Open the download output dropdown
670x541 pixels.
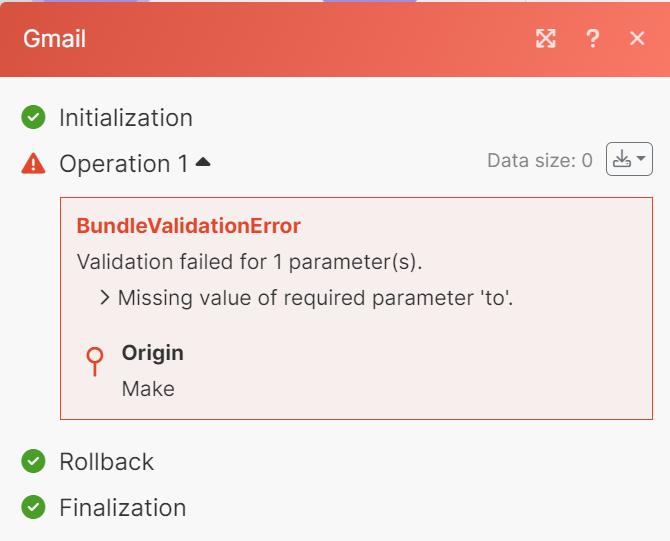click(x=629, y=160)
